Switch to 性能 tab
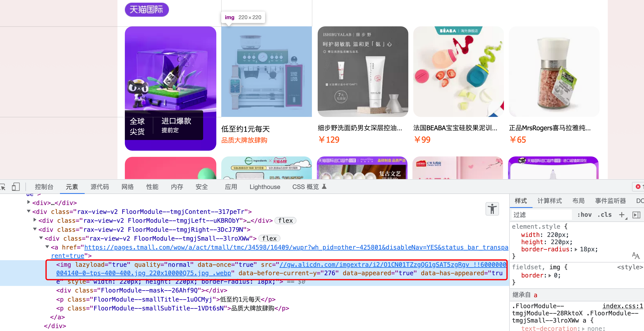This screenshot has height=331, width=644. (x=152, y=187)
